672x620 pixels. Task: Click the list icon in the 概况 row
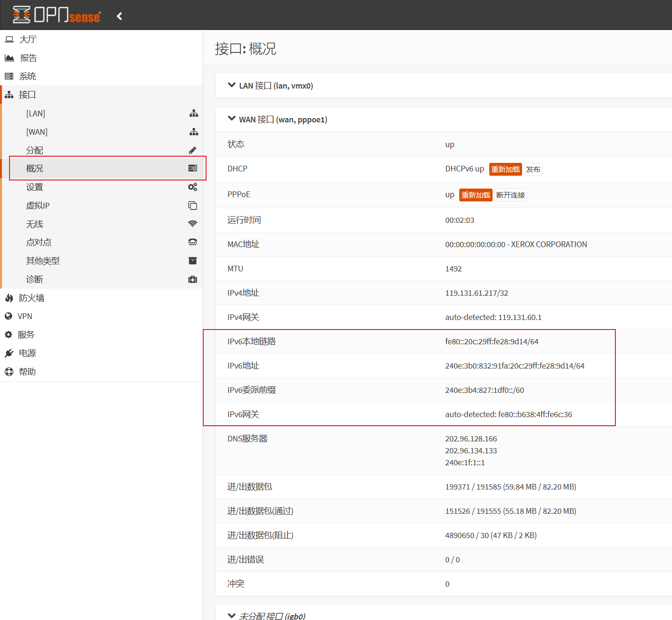point(193,168)
